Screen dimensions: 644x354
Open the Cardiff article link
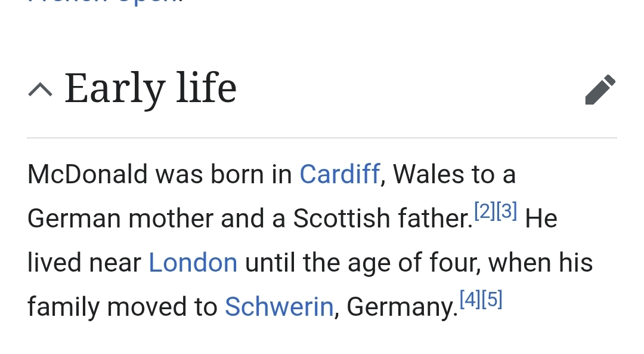coord(340,174)
